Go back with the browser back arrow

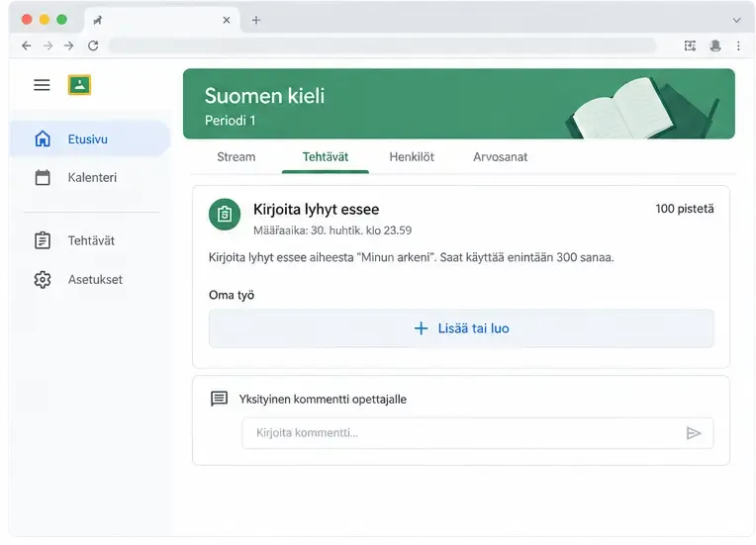pyautogui.click(x=27, y=45)
